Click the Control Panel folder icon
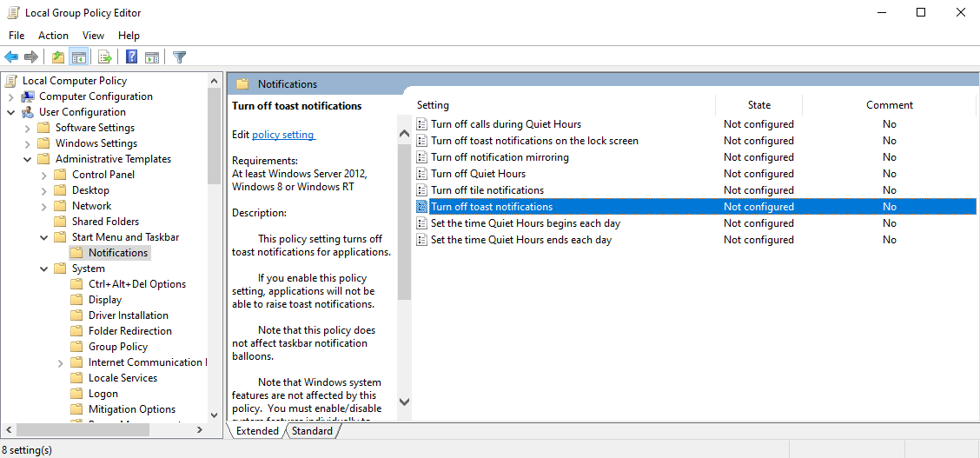 (60, 175)
